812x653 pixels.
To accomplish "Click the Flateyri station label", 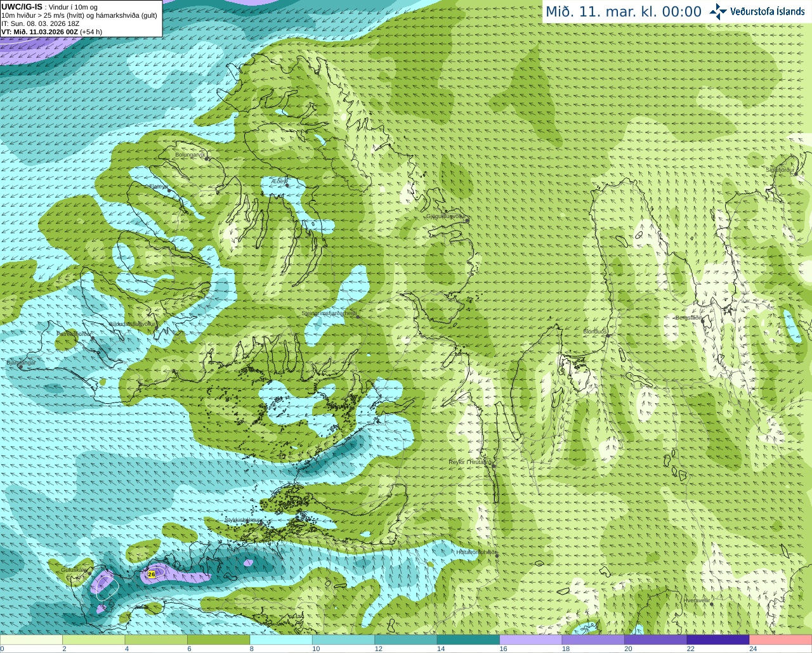I will (158, 186).
